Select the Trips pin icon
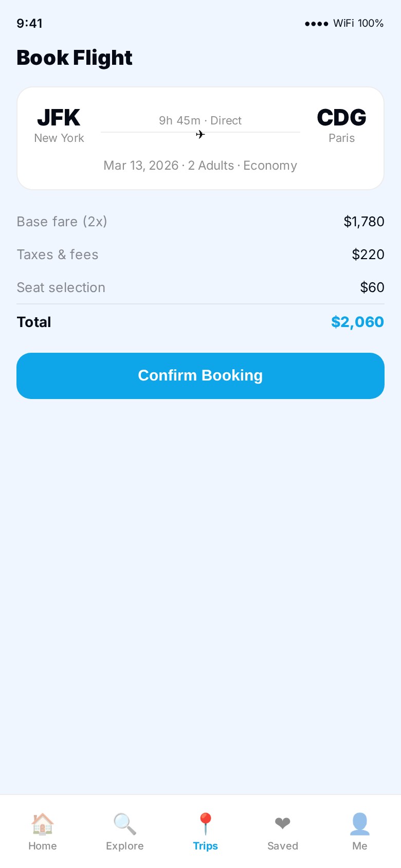Image resolution: width=401 pixels, height=868 pixels. point(205,824)
